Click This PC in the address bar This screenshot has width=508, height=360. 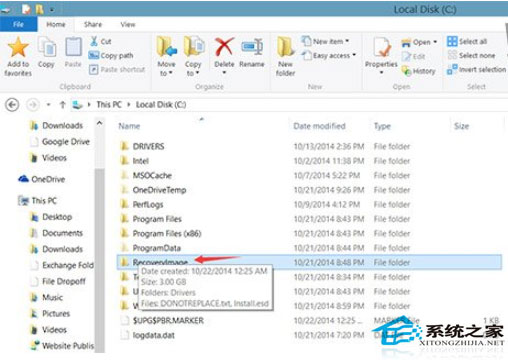[109, 105]
